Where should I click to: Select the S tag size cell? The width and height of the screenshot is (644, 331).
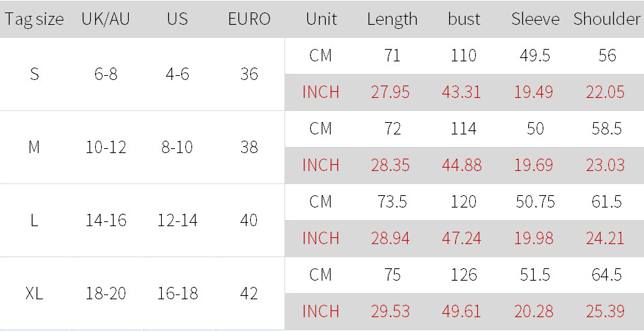[34, 74]
